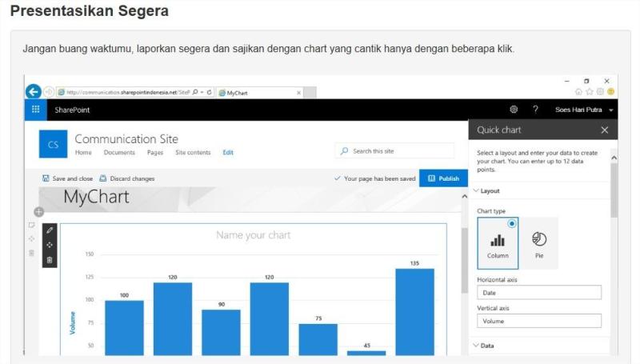Click the Horizontal axis text field
This screenshot has width=640, height=364.
coord(538,293)
